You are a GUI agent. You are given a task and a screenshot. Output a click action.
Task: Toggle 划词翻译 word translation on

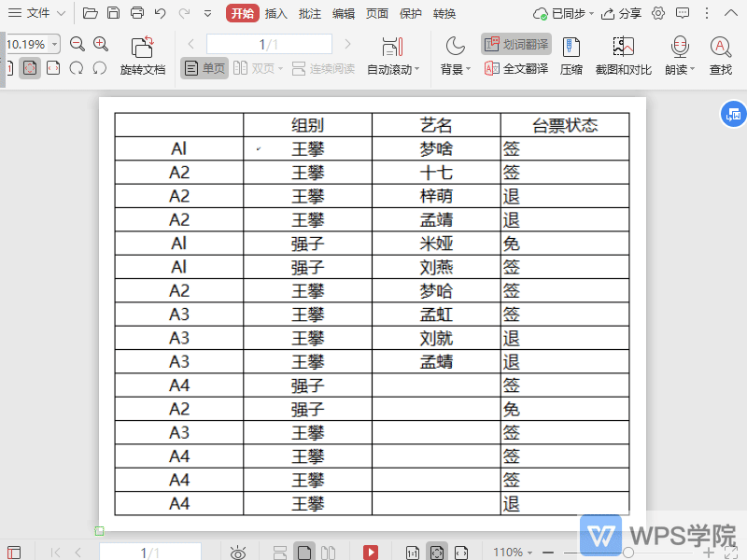click(x=514, y=43)
